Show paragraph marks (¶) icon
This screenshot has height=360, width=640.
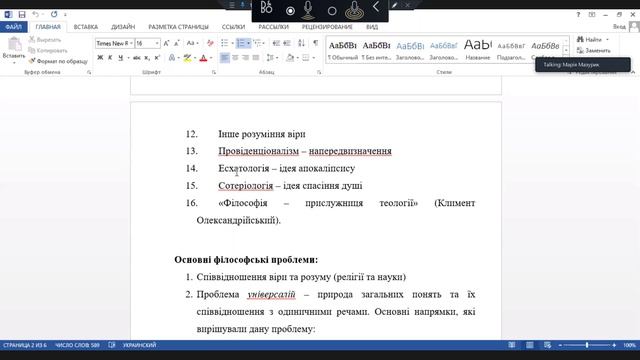coord(316,43)
